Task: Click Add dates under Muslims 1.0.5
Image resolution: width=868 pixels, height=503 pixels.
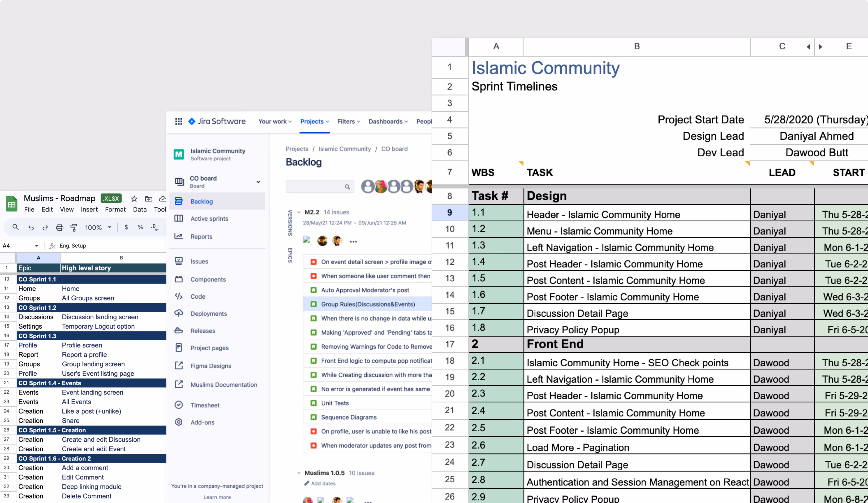Action: pyautogui.click(x=323, y=483)
